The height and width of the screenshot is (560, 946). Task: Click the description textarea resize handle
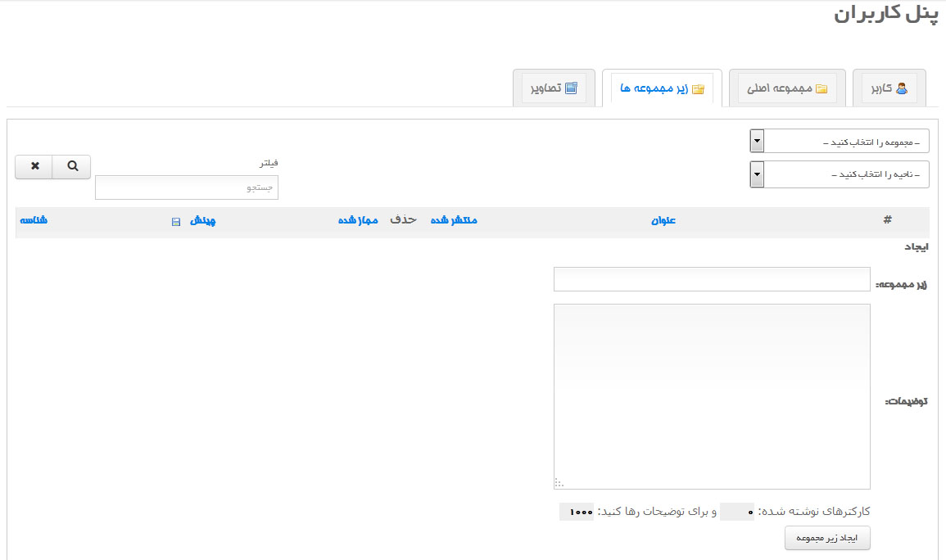point(559,483)
